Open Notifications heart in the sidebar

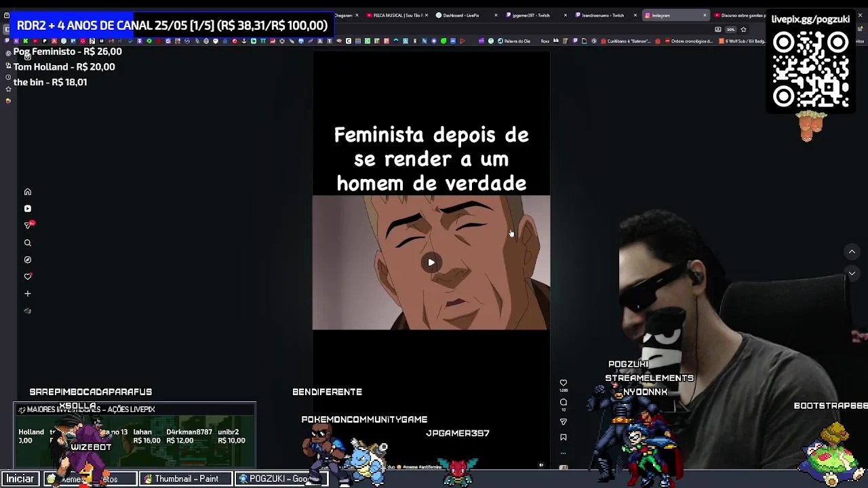click(28, 277)
